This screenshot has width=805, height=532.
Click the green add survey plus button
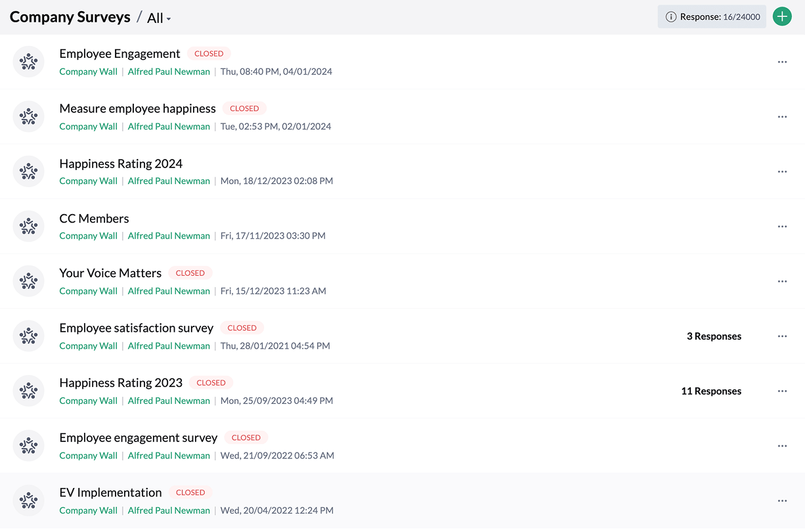pos(782,17)
